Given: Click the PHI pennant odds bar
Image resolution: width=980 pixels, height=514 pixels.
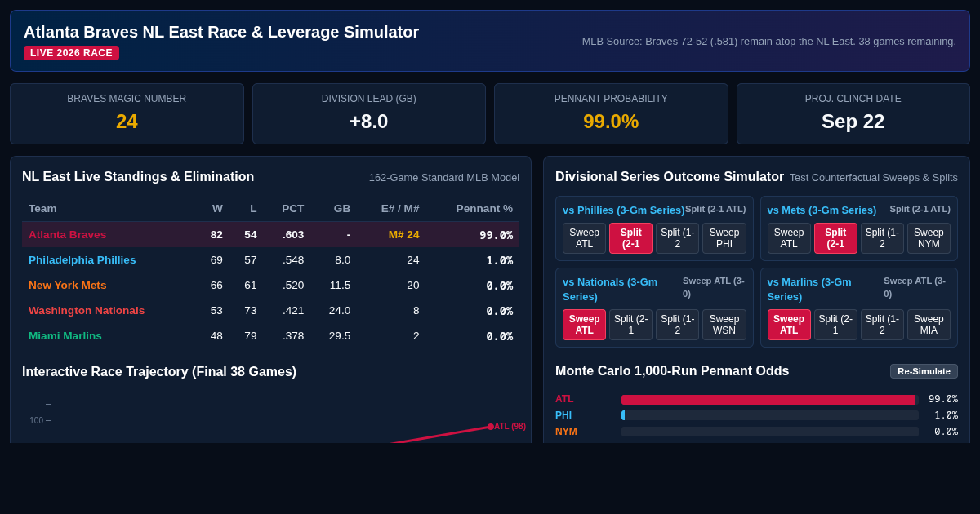Looking at the screenshot, I should 769,415.
